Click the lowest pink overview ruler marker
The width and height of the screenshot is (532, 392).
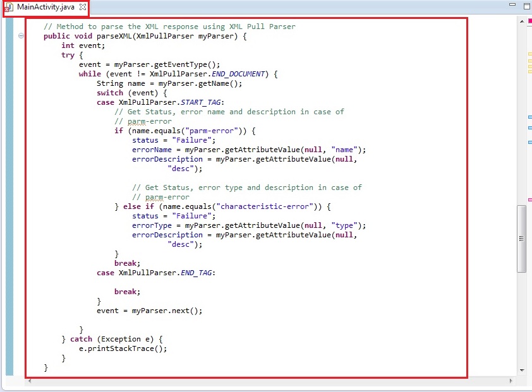click(529, 199)
